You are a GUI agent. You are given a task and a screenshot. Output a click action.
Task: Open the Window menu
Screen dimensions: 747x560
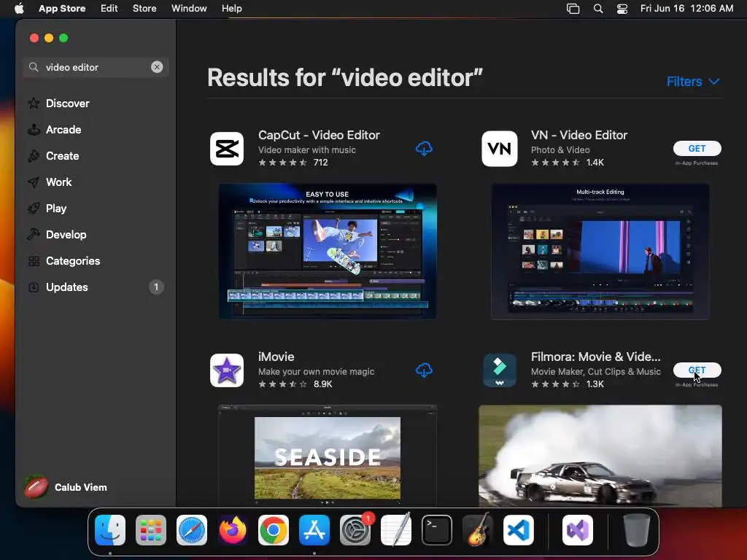189,9
